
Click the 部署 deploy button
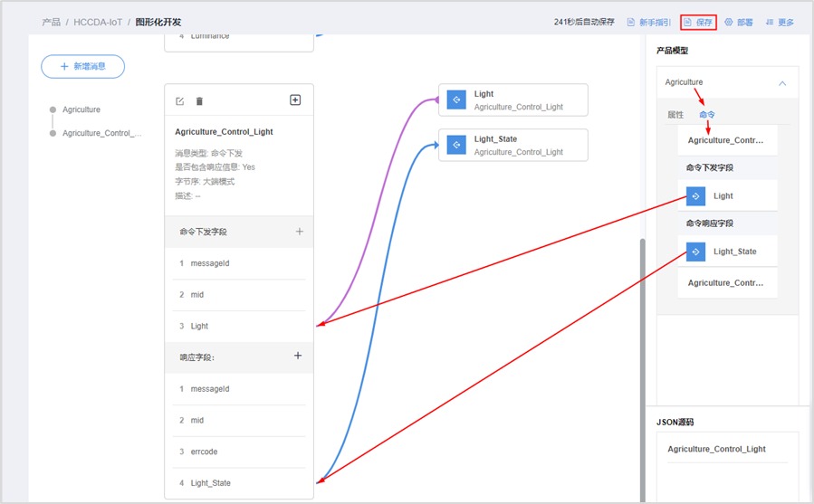(739, 22)
